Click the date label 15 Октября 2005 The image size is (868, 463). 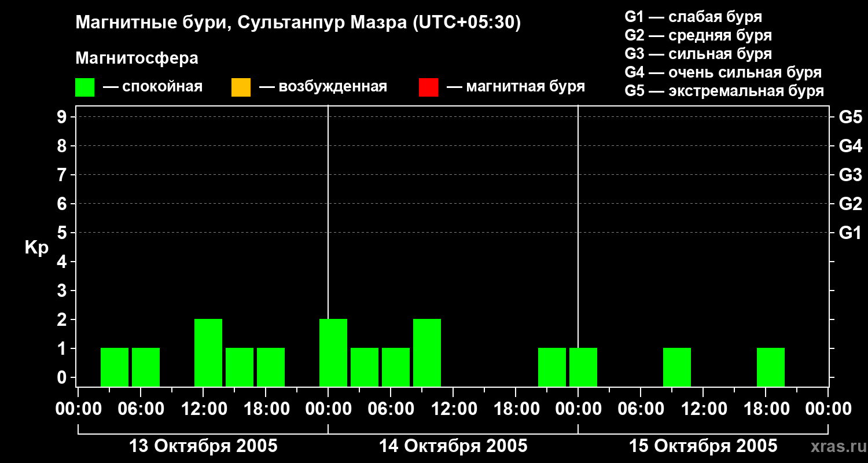click(703, 446)
